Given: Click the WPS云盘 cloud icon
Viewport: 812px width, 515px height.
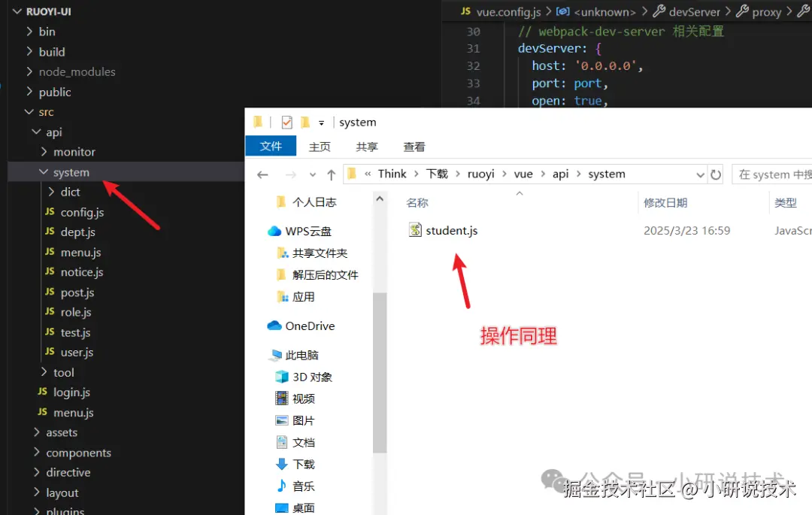Looking at the screenshot, I should click(x=274, y=232).
